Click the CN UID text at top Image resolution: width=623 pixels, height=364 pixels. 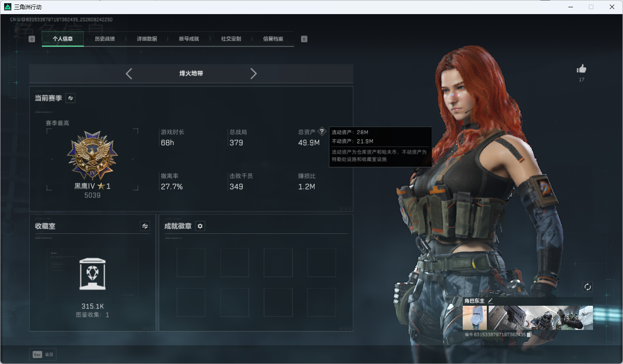coord(61,20)
